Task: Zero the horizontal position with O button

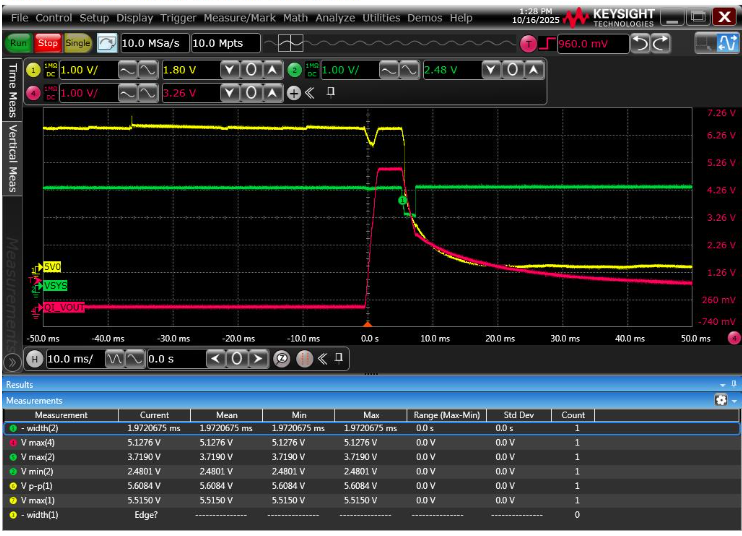Action: pos(237,359)
